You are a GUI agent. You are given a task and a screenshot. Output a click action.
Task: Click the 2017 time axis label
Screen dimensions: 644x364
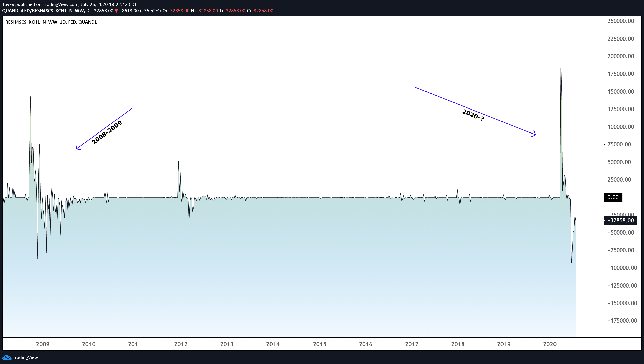(412, 344)
